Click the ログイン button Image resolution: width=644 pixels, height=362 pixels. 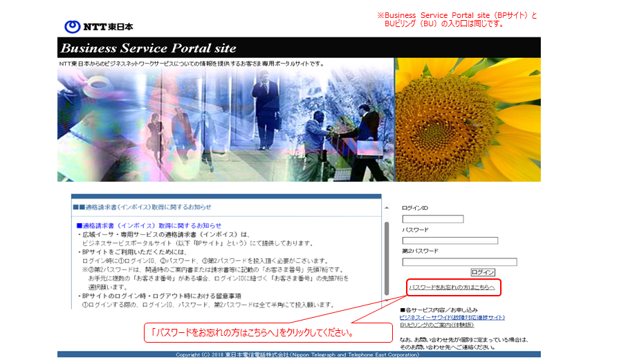click(x=483, y=272)
